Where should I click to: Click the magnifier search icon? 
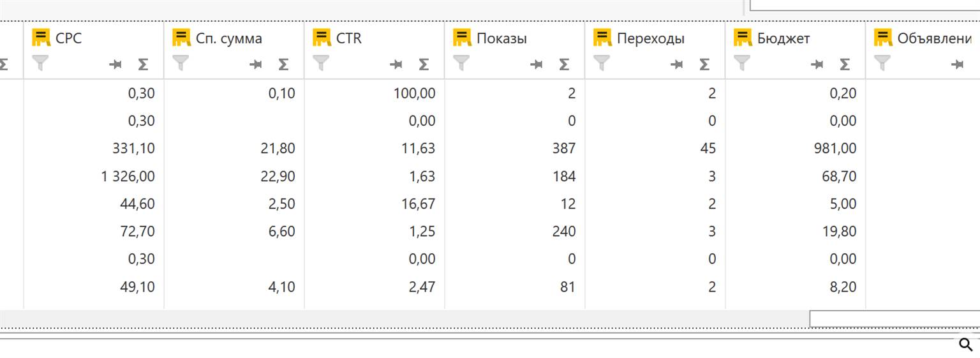[x=965, y=345]
